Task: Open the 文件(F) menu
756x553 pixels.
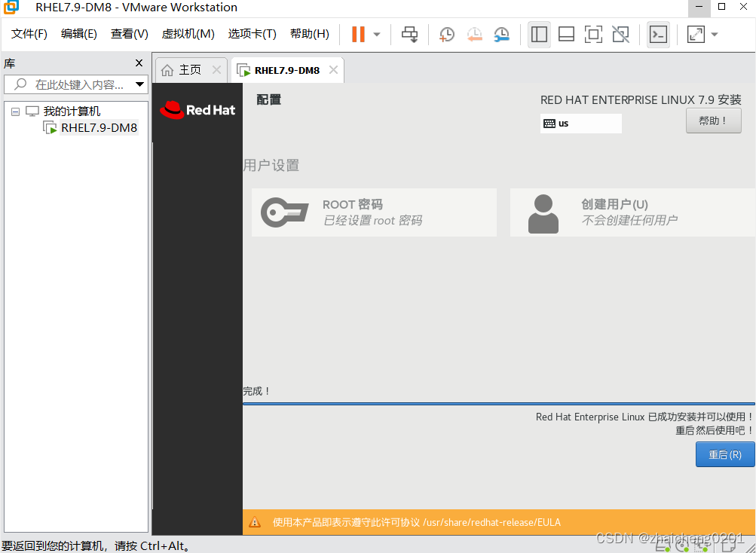Action: (x=29, y=34)
